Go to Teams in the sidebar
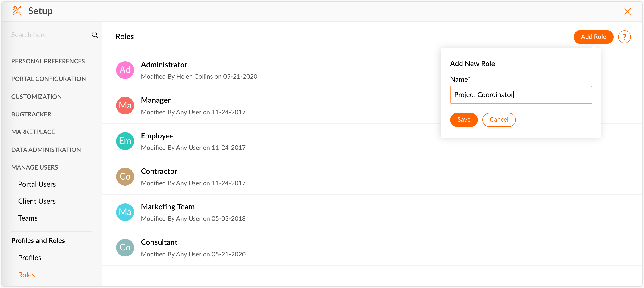Screen dimensions: 644x288 [x=28, y=218]
